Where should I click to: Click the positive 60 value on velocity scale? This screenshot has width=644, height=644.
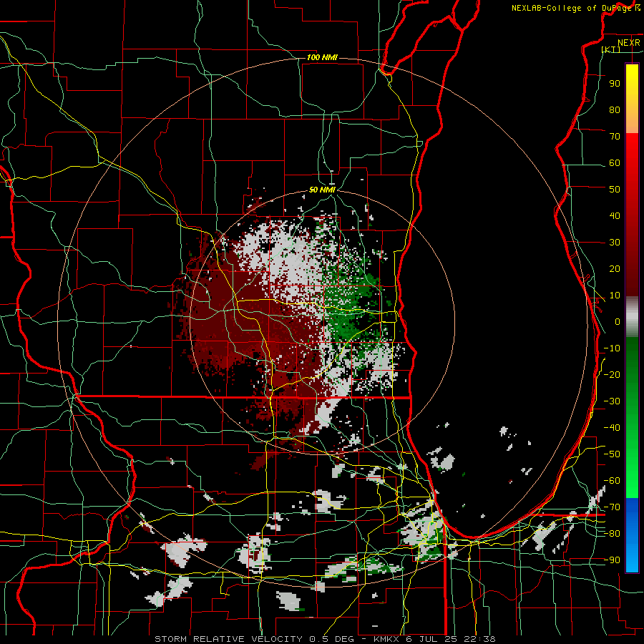pyautogui.click(x=615, y=162)
